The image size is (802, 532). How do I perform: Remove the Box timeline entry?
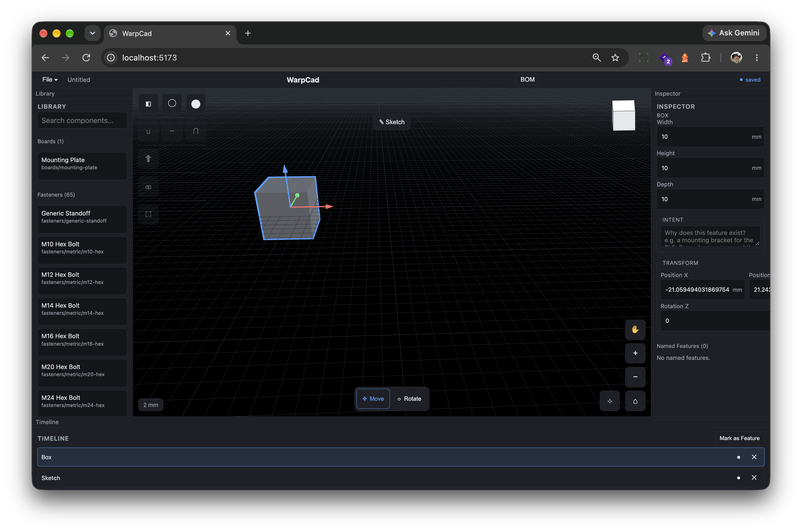(x=754, y=457)
